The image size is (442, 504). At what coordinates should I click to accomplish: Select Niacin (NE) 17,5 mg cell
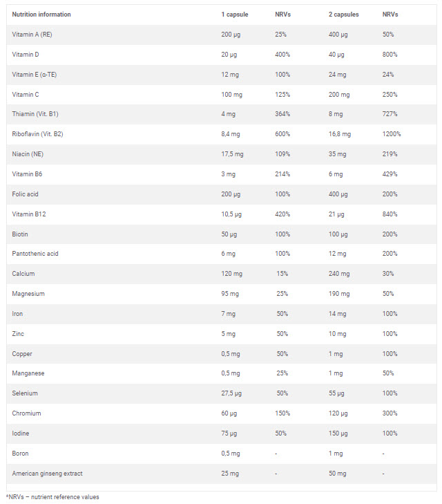click(x=232, y=154)
